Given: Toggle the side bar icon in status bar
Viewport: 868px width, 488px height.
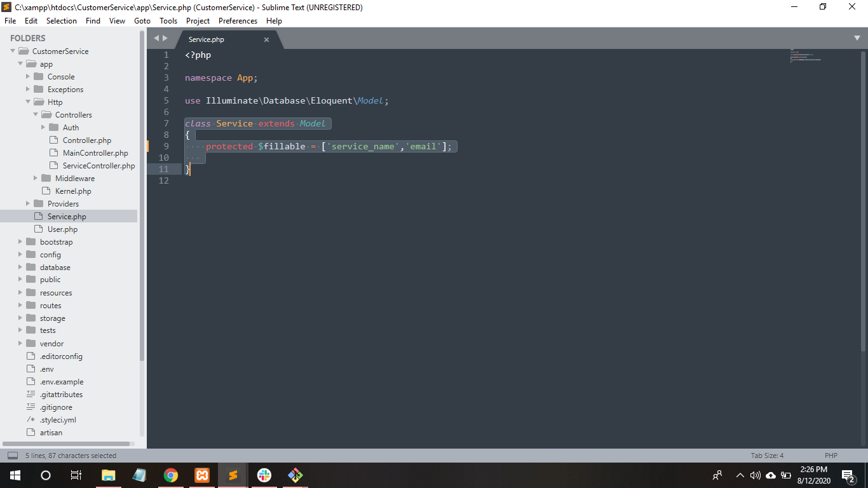Looking at the screenshot, I should pos(12,456).
